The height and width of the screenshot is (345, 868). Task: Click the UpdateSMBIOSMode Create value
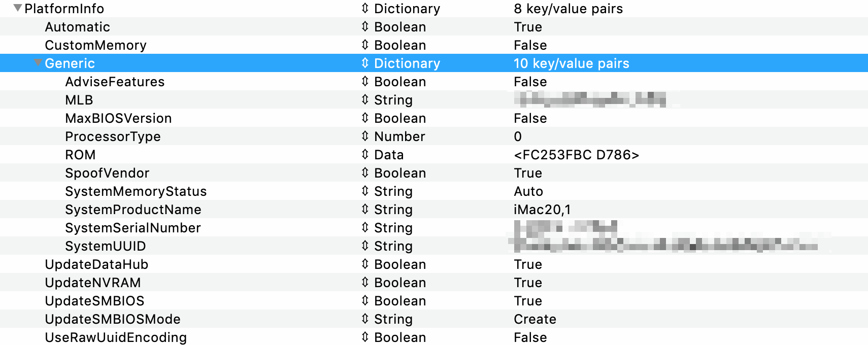coord(535,319)
